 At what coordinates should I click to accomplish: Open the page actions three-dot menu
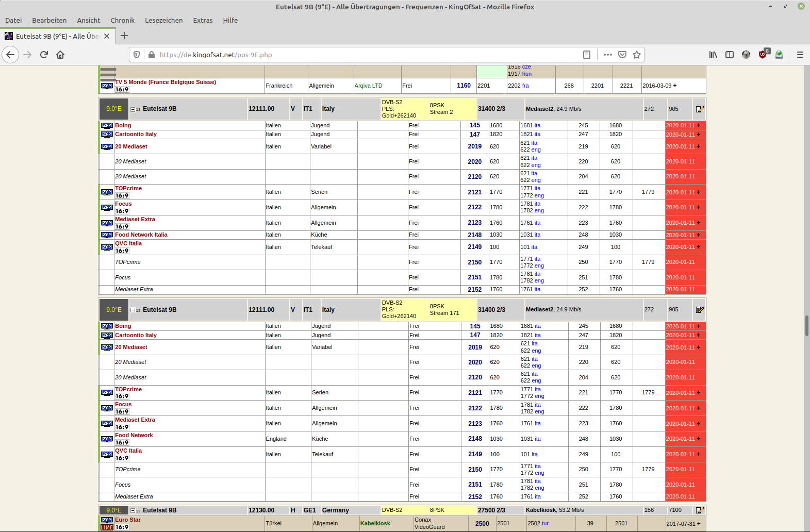(608, 55)
